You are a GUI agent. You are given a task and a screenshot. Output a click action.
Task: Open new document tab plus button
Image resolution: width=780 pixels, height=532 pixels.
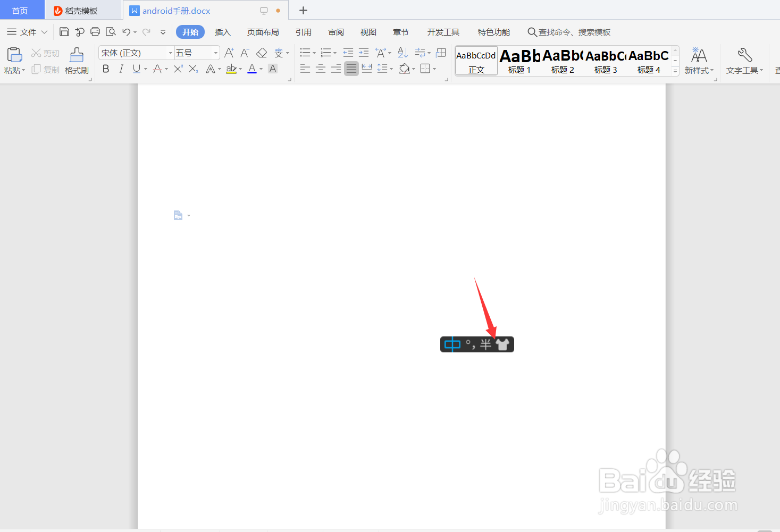tap(303, 11)
